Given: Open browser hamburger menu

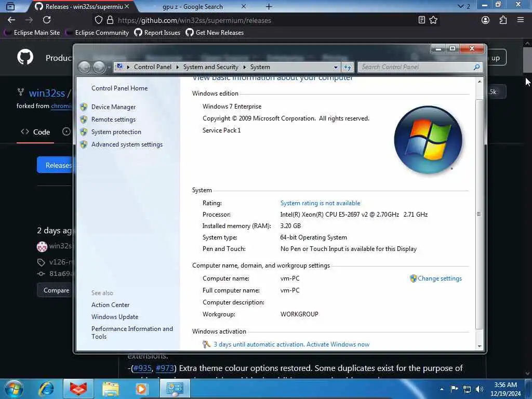Looking at the screenshot, I should click(x=521, y=20).
